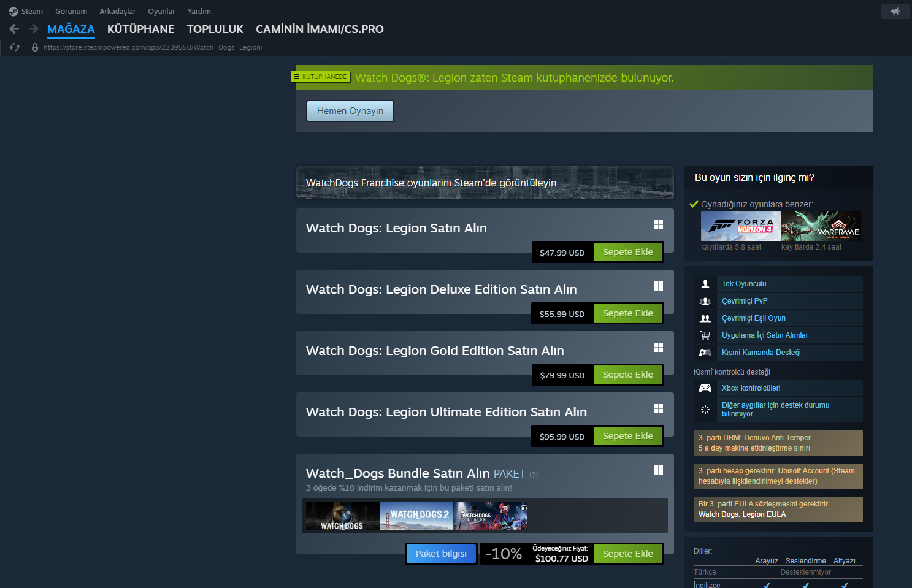The image size is (912, 588).
Task: Click the Windows icon on Deluxe Edition
Action: point(658,286)
